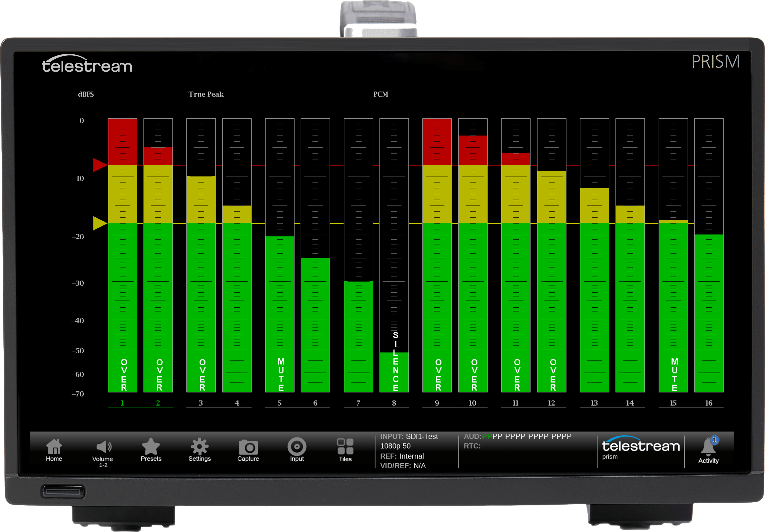
Task: Click the channel number 10 label
Action: (472, 403)
